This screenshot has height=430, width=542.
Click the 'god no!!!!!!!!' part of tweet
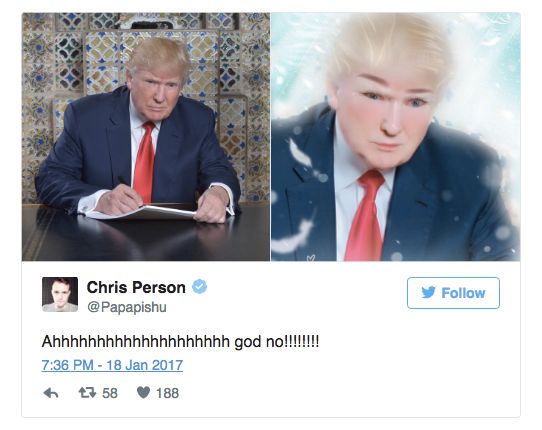pos(277,342)
